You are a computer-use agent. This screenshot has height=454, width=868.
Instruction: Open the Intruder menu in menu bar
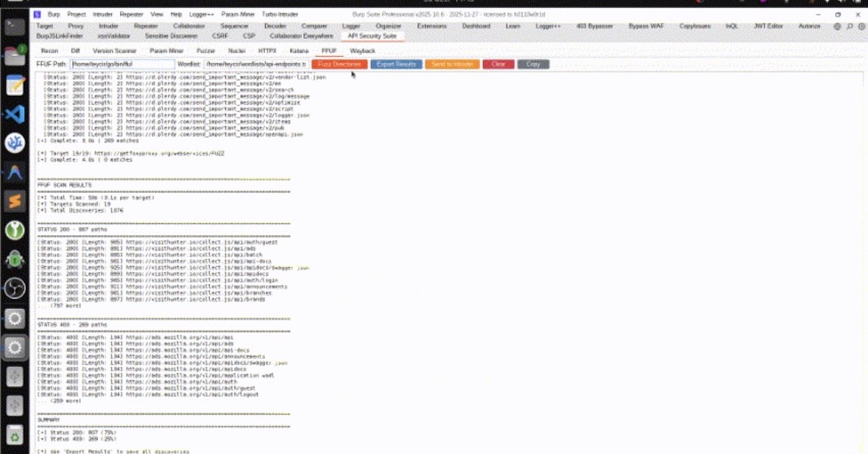click(x=102, y=15)
